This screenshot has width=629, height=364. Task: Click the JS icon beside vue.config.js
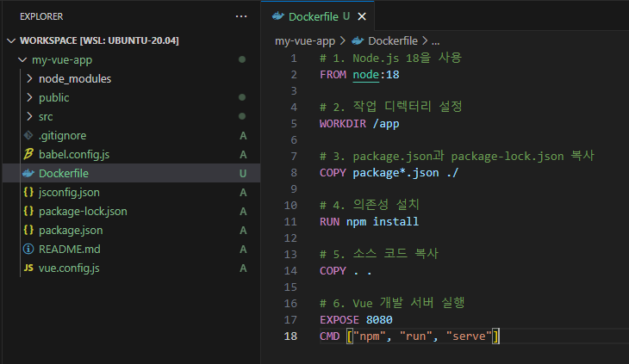pyautogui.click(x=28, y=268)
